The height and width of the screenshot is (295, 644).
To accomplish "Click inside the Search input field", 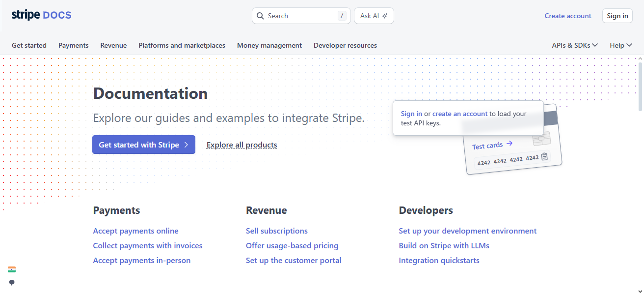I will (295, 15).
